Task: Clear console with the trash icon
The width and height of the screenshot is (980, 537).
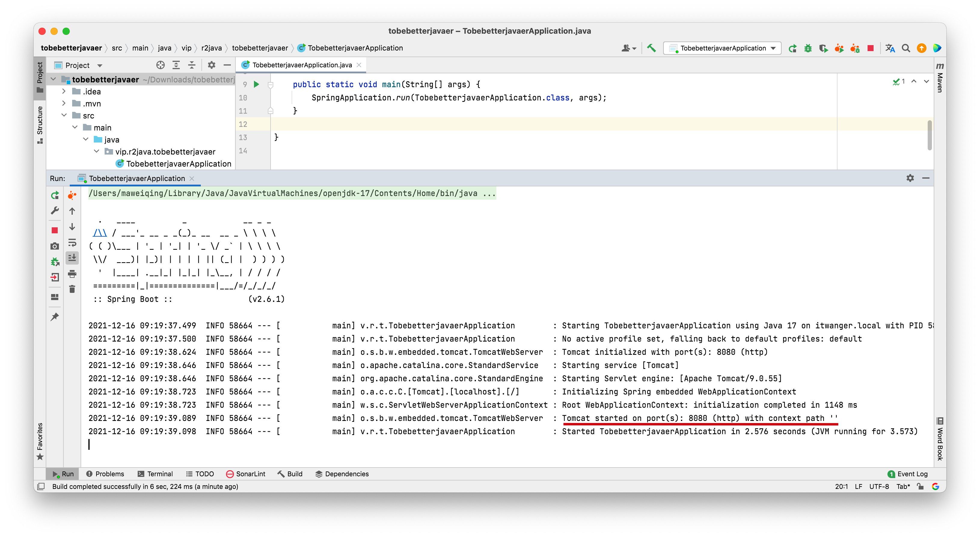Action: (72, 289)
